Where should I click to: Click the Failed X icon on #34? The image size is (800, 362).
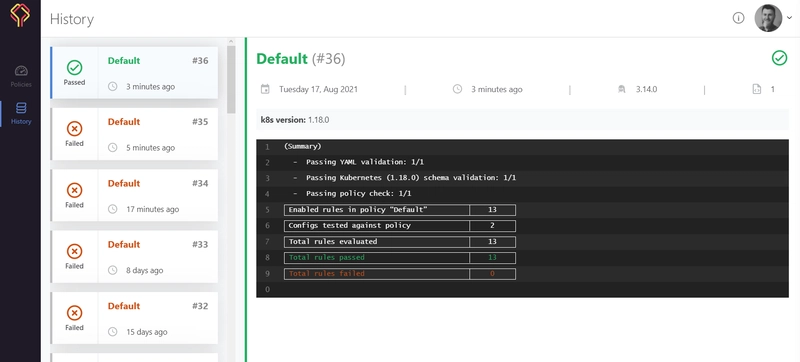tap(74, 190)
